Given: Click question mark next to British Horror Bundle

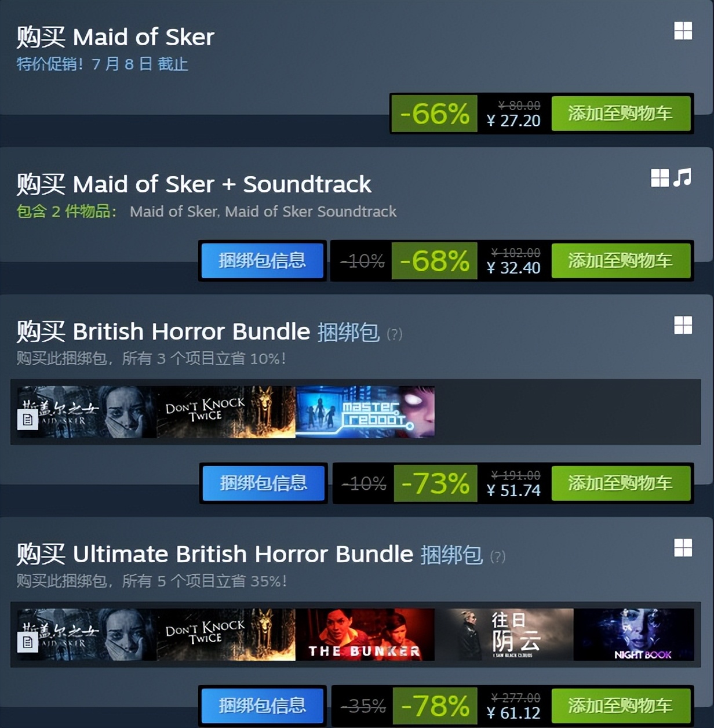Looking at the screenshot, I should click(x=394, y=334).
